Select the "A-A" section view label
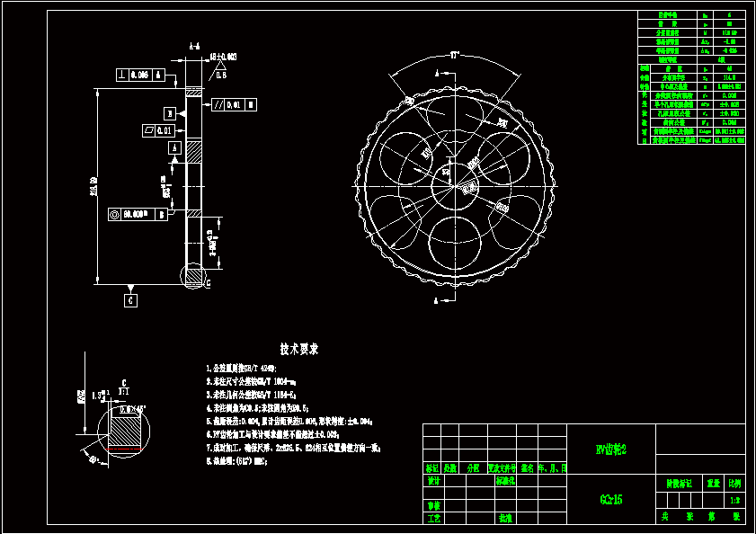This screenshot has height=534, width=756. tap(194, 47)
